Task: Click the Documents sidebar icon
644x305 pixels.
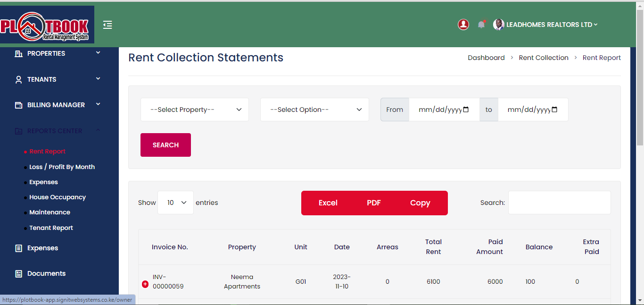Action: click(x=19, y=273)
